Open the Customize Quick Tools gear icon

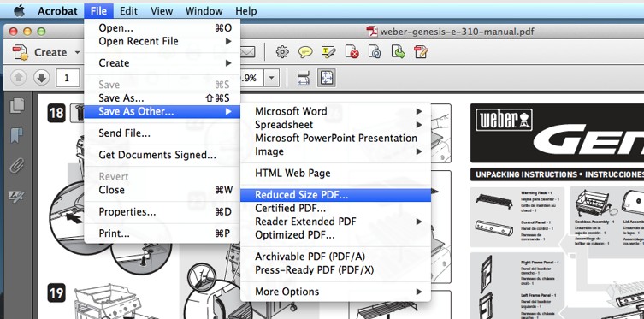pos(281,52)
